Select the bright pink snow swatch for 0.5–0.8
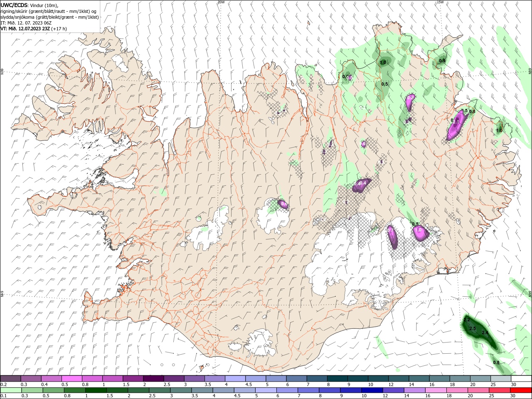The image size is (532, 399). click(x=71, y=379)
